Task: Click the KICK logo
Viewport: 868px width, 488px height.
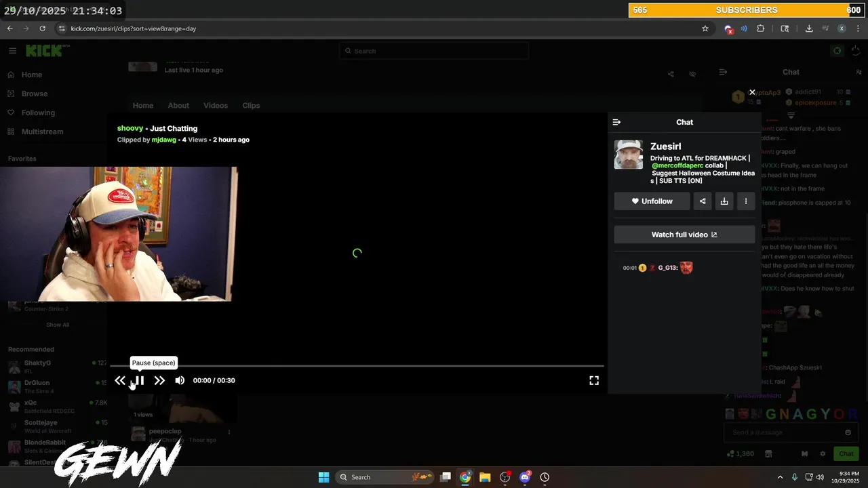Action: 45,51
